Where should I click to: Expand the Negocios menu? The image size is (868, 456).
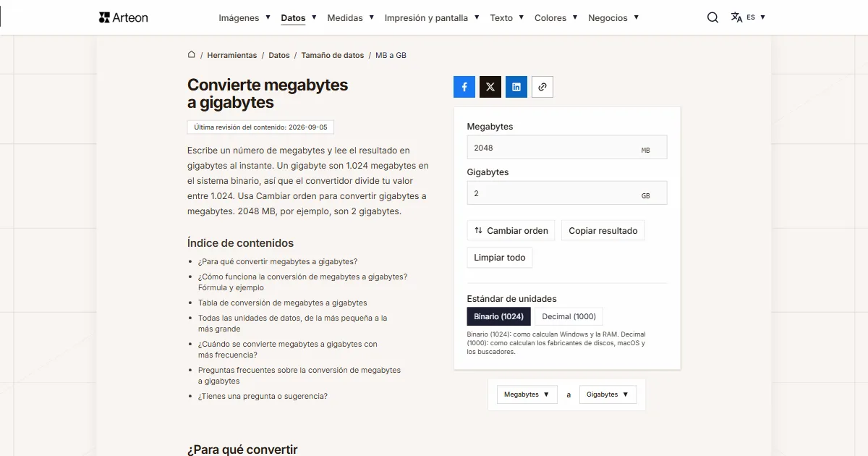point(613,17)
